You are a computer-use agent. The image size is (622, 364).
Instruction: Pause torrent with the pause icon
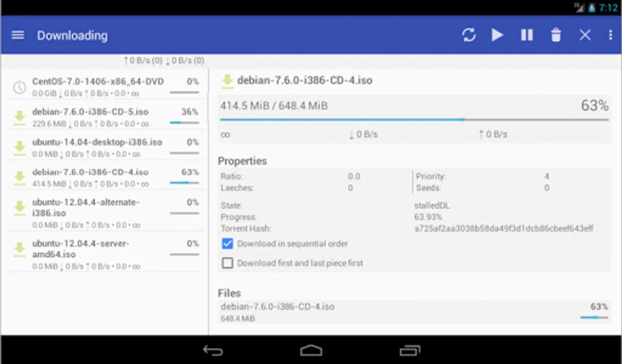(x=526, y=35)
